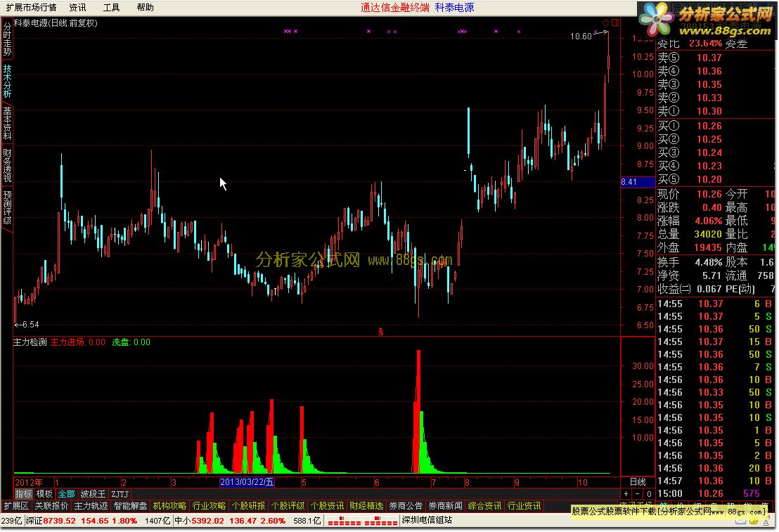
Task: Open the 财务透视 side tab
Action: click(7, 165)
